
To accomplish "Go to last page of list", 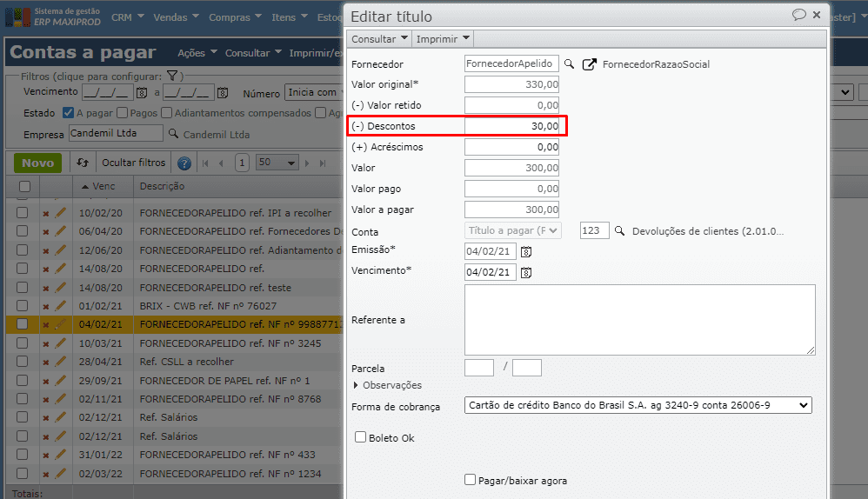I will [x=323, y=163].
